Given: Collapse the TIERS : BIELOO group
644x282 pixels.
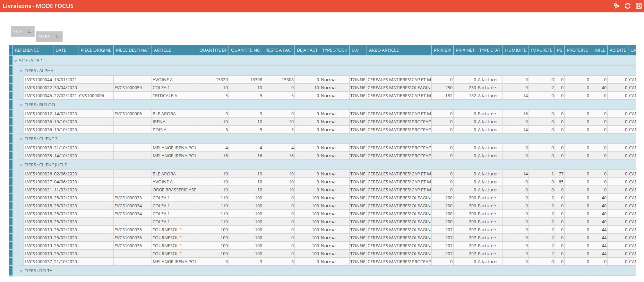Looking at the screenshot, I should 21,105.
